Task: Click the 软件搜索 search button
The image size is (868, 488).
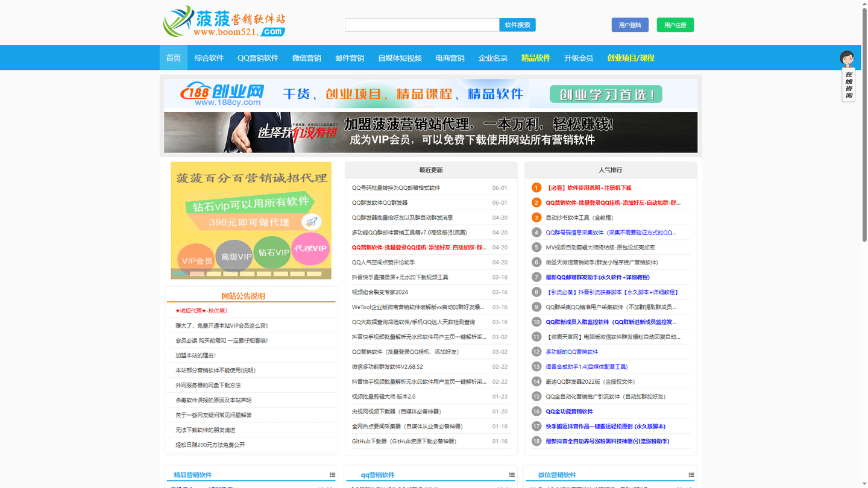Action: click(x=517, y=25)
